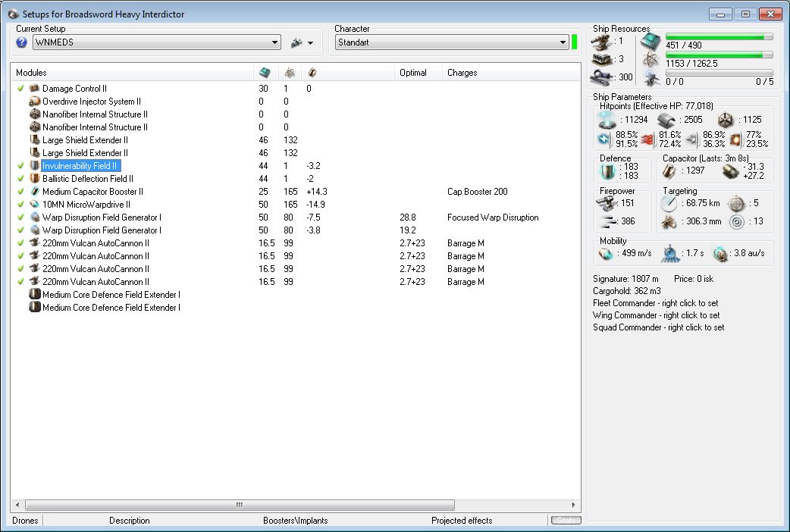Click the CPU usage progress bar

click(x=719, y=37)
